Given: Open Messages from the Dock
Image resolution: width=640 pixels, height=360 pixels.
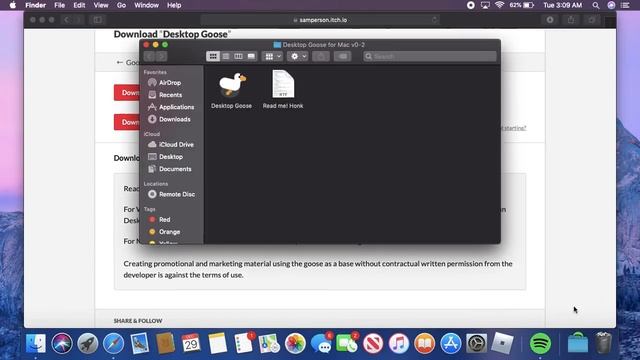Looking at the screenshot, I should pos(321,343).
